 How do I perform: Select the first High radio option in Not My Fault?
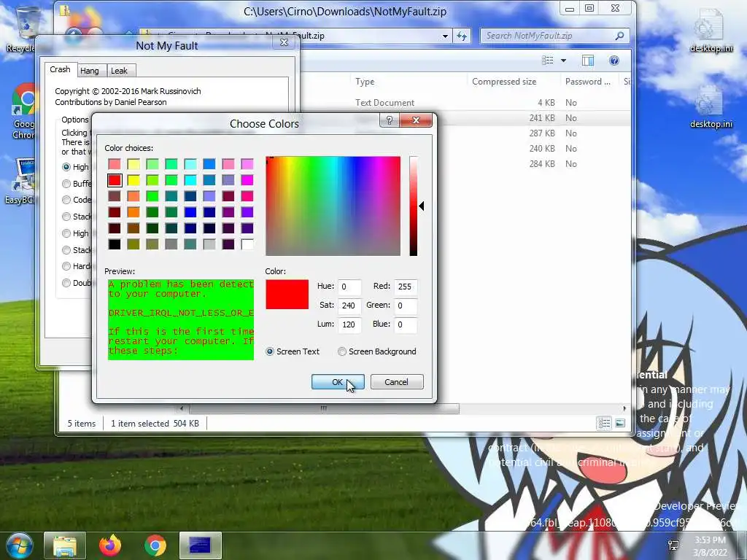[66, 167]
